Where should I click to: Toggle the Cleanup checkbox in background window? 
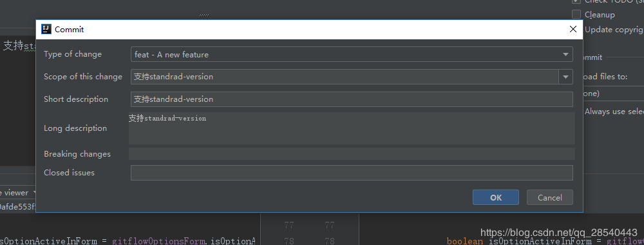(576, 14)
